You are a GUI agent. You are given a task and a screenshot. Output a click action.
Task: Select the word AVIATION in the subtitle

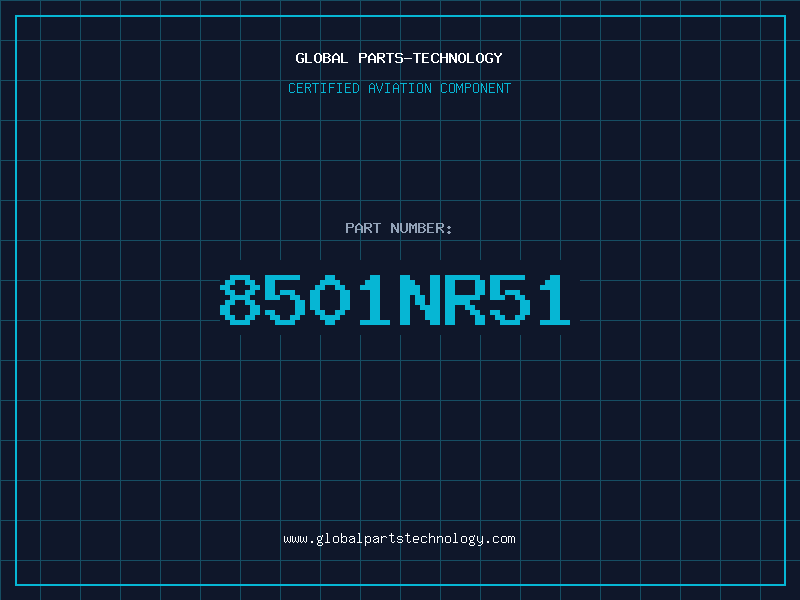coord(399,88)
